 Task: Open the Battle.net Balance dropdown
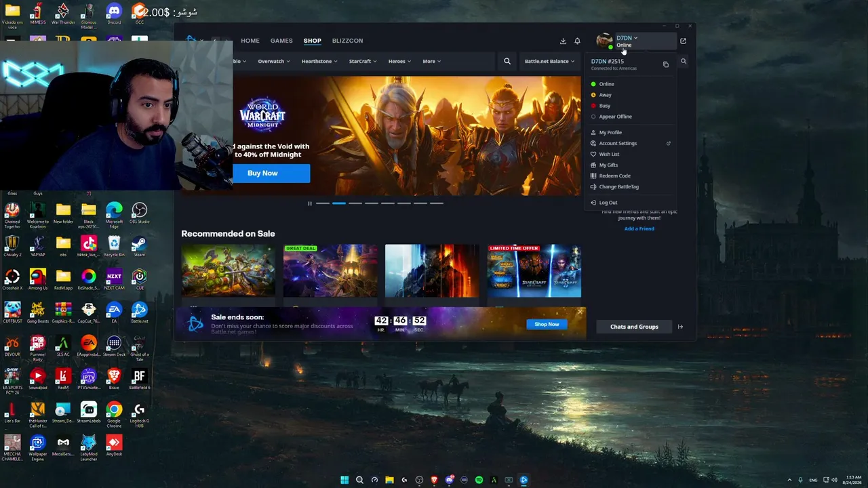coord(549,61)
